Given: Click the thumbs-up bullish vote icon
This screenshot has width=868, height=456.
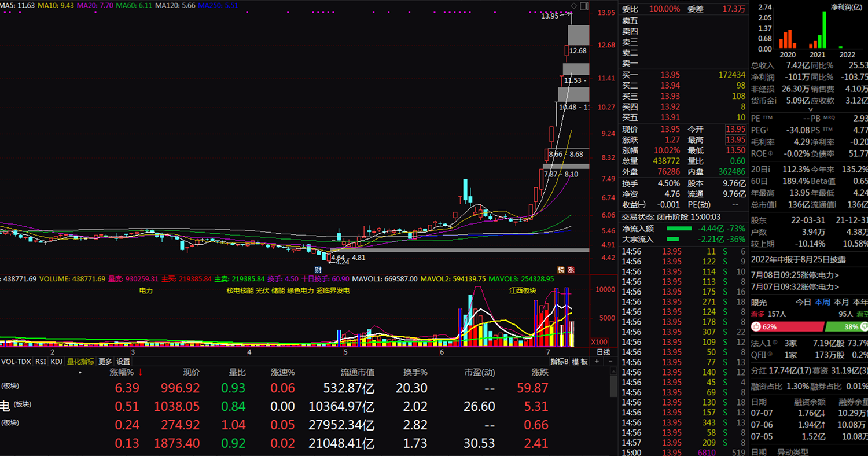Looking at the screenshot, I should [x=756, y=327].
